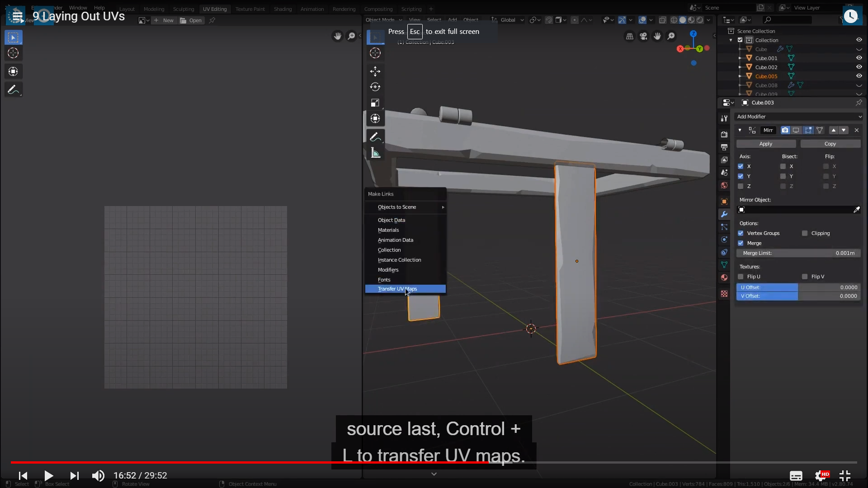Select the Move tool in 3D viewport

pyautogui.click(x=375, y=71)
